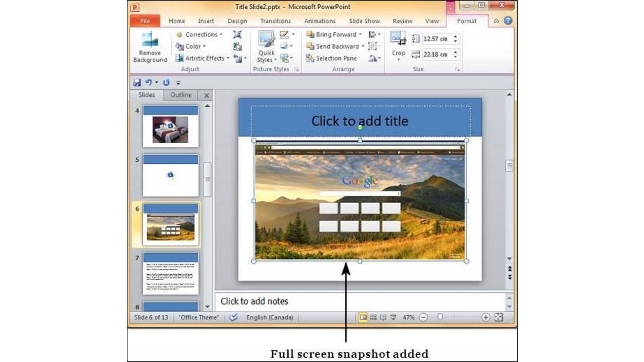The width and height of the screenshot is (644, 362).
Task: Click the zoom slider handle
Action: (x=440, y=317)
